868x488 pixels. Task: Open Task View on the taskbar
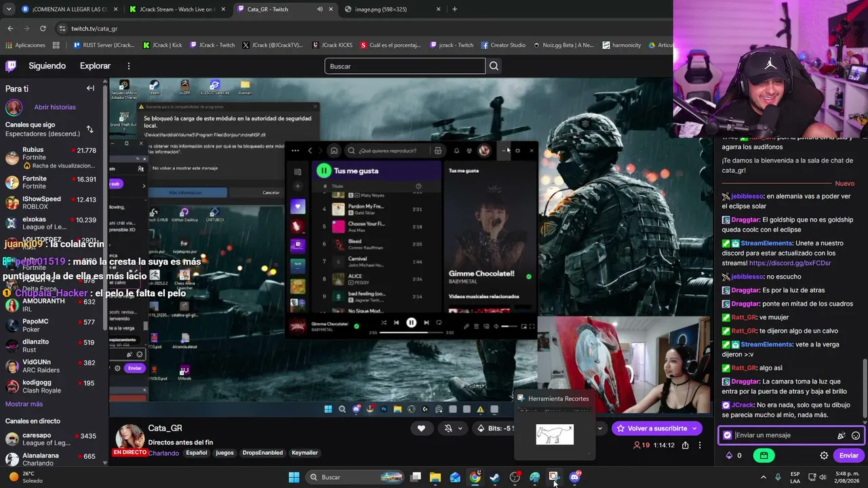pyautogui.click(x=416, y=477)
